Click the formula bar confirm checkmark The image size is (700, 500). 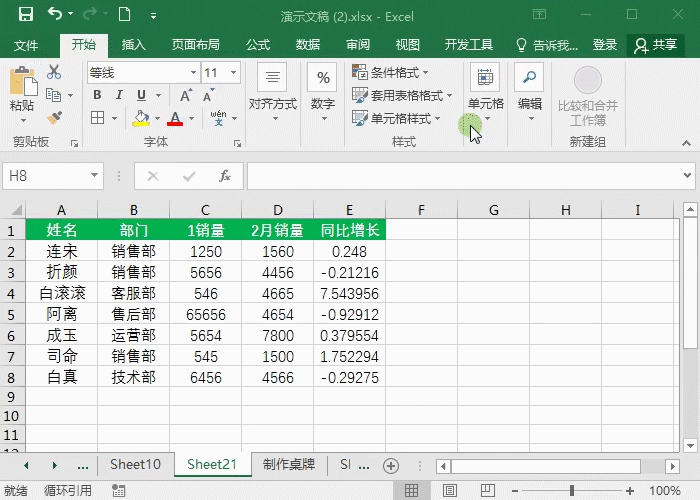(x=189, y=176)
